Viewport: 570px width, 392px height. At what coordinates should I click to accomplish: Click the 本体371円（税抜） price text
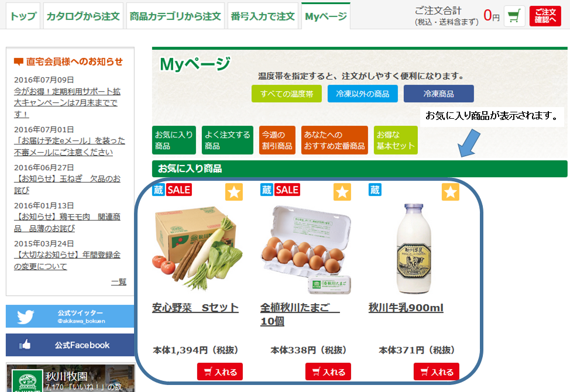click(417, 350)
